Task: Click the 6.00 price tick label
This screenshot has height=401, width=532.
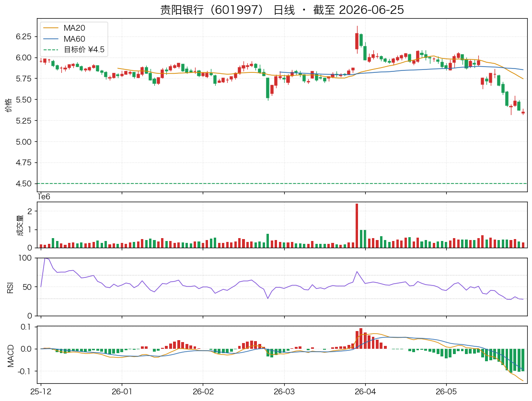Action: 23,57
